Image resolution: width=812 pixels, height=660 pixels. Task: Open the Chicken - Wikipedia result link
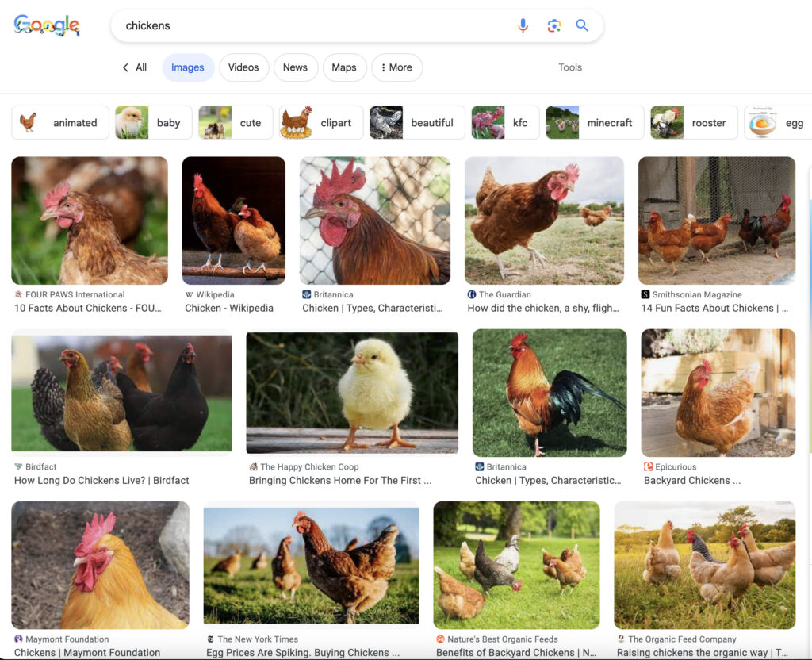pyautogui.click(x=229, y=308)
